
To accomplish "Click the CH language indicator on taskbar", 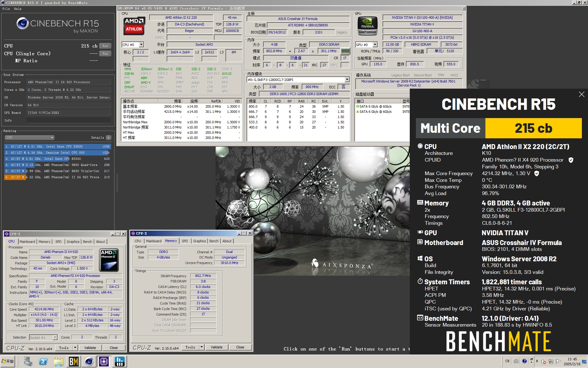I will click(x=507, y=361).
